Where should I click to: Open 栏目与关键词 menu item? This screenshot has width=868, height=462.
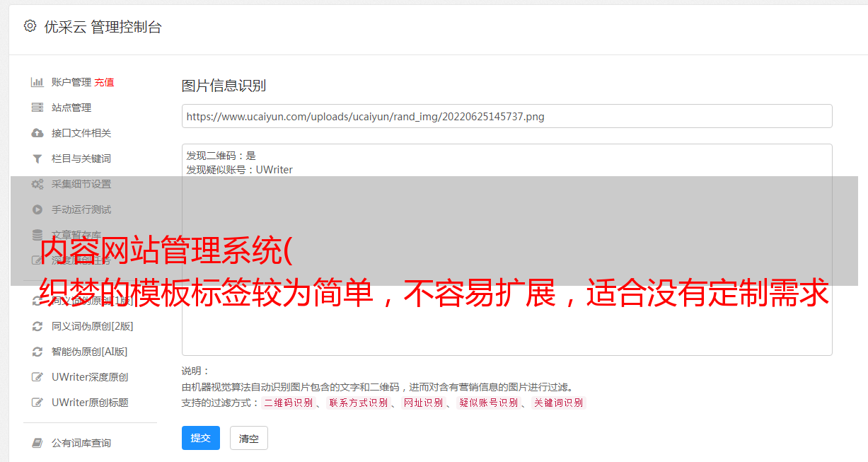81,158
